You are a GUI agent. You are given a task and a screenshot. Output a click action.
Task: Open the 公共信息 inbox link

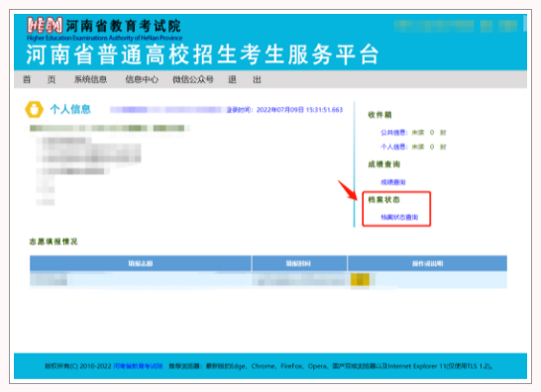[x=394, y=133]
